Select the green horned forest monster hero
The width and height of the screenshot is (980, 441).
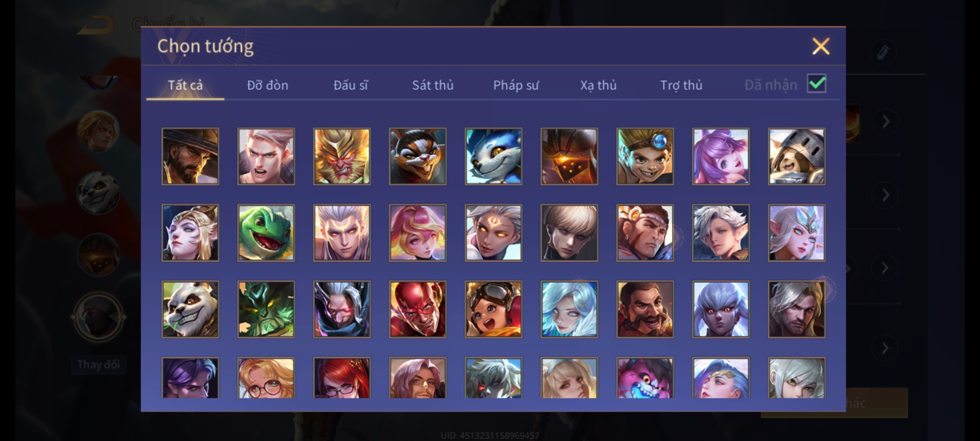pos(266,309)
